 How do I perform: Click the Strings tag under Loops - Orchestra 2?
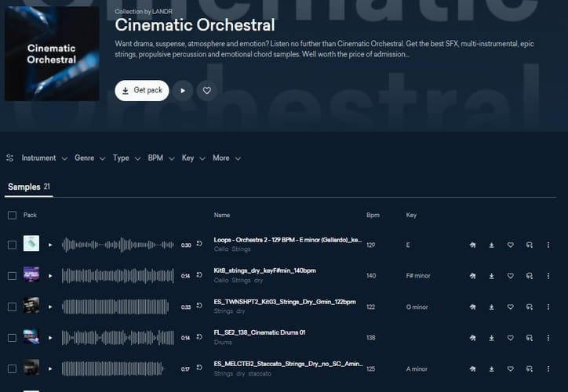tap(241, 249)
